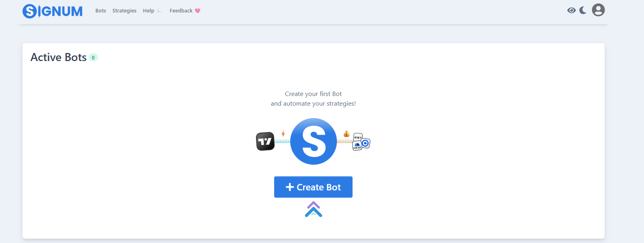Viewport: 644px width, 243px height.
Task: Click the exchange logos cluster icon
Action: coord(361,142)
